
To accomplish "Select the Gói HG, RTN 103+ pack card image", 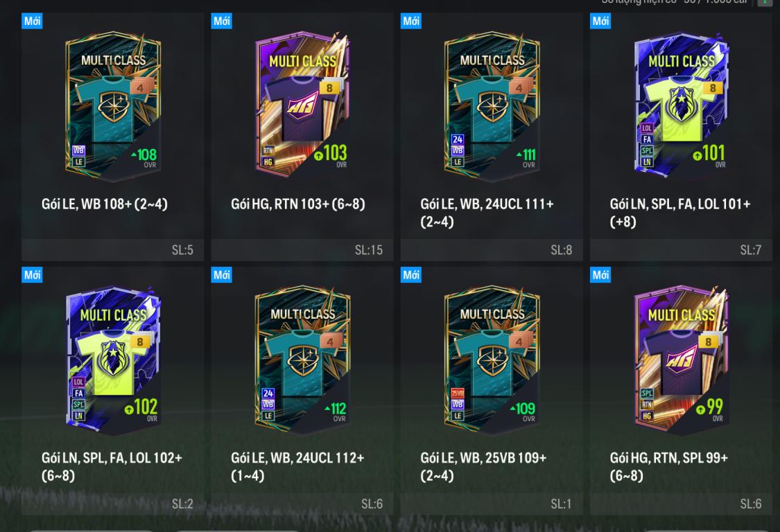I will pos(302,105).
